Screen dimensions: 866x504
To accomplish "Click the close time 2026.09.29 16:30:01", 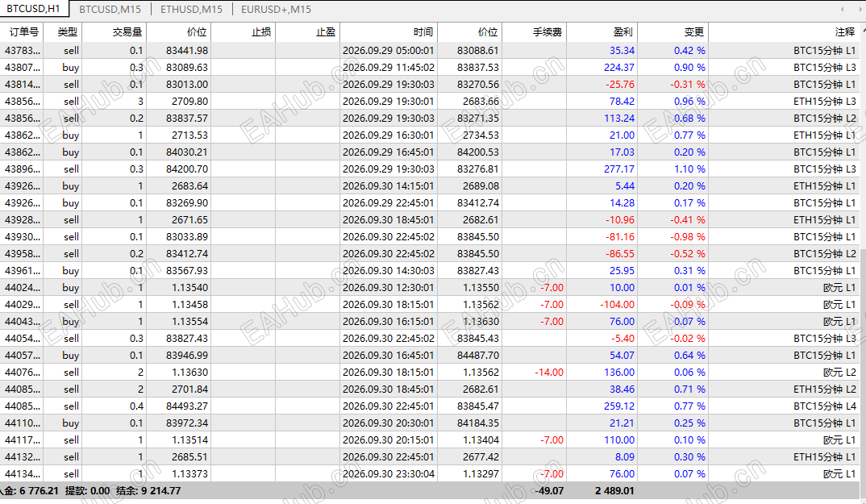I will (389, 135).
